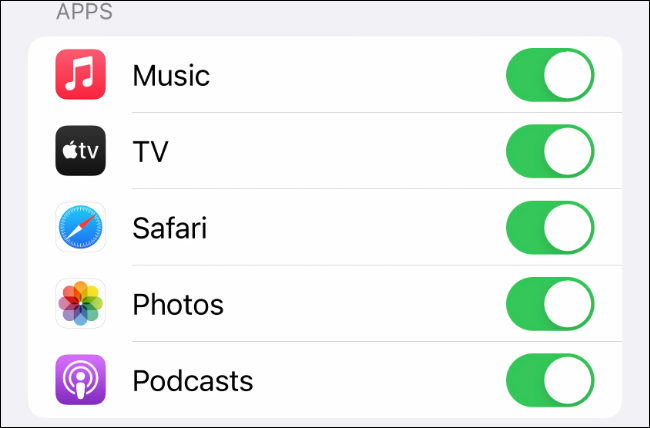Tap the white knob on TV switch

(568, 151)
